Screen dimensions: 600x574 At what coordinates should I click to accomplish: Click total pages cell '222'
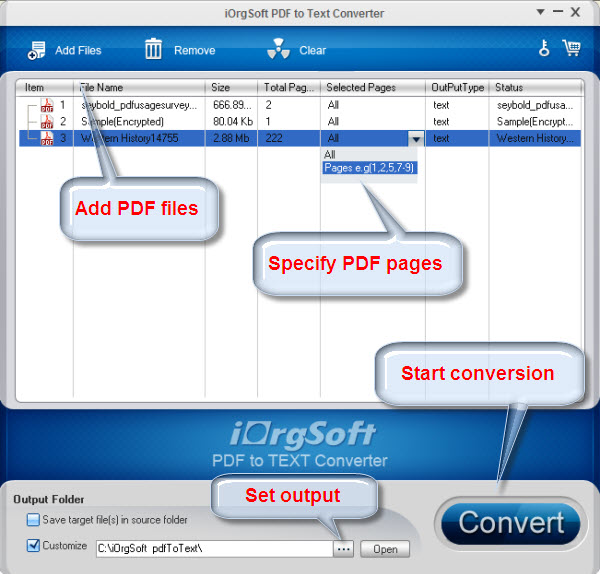(274, 138)
